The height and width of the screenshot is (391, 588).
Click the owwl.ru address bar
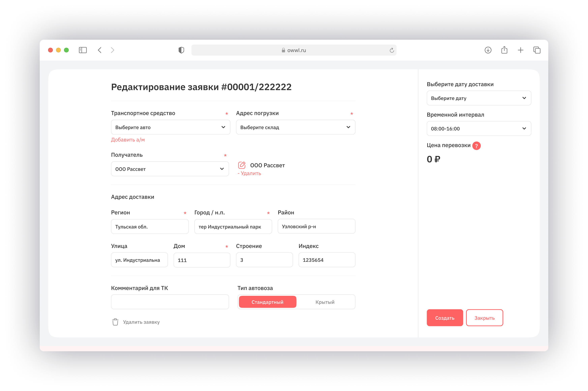294,50
